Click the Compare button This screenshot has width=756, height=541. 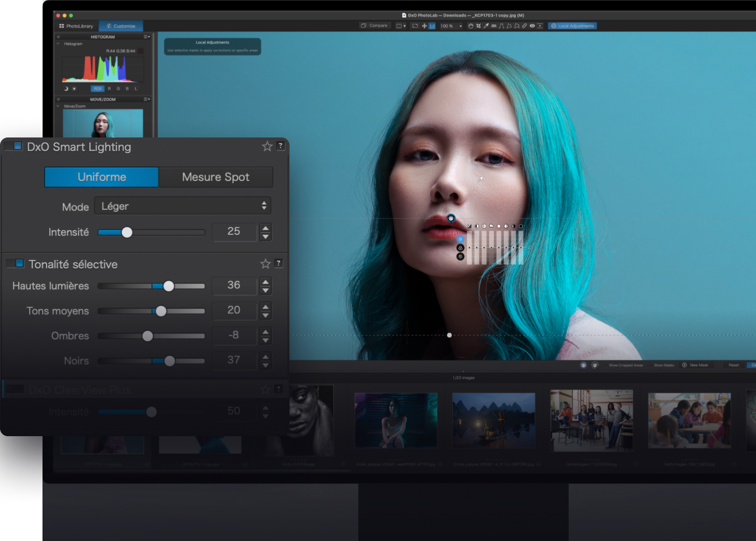coord(374,26)
